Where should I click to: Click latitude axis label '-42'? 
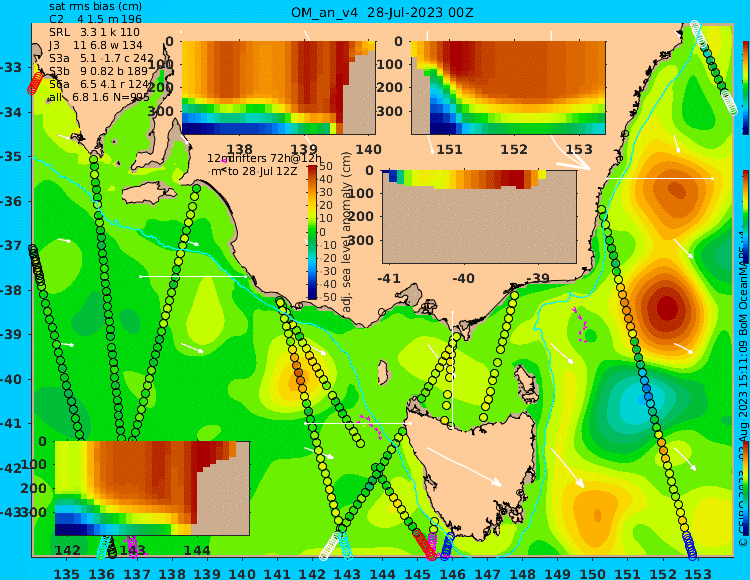(11, 468)
